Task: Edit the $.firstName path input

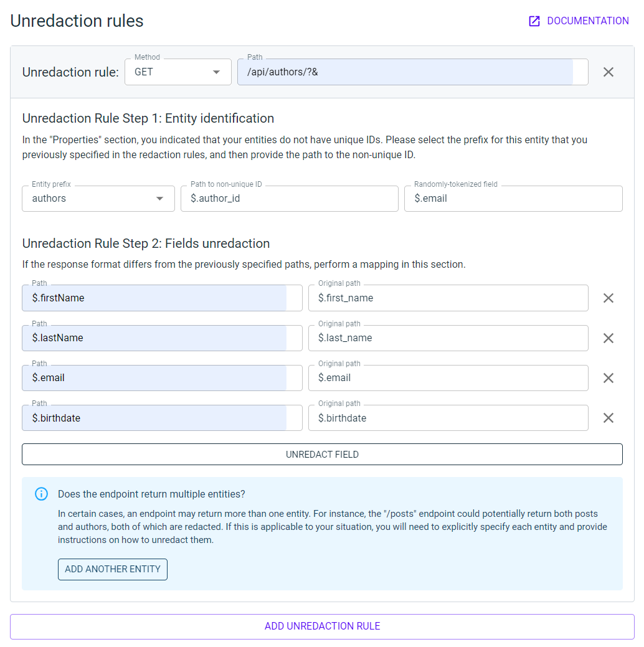Action: [x=156, y=298]
